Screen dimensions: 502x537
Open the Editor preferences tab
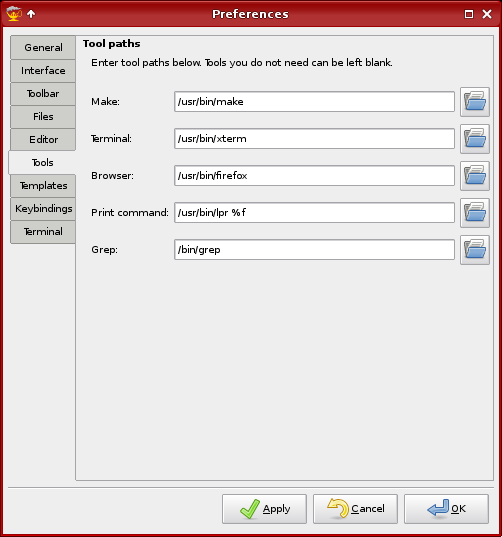pos(43,139)
